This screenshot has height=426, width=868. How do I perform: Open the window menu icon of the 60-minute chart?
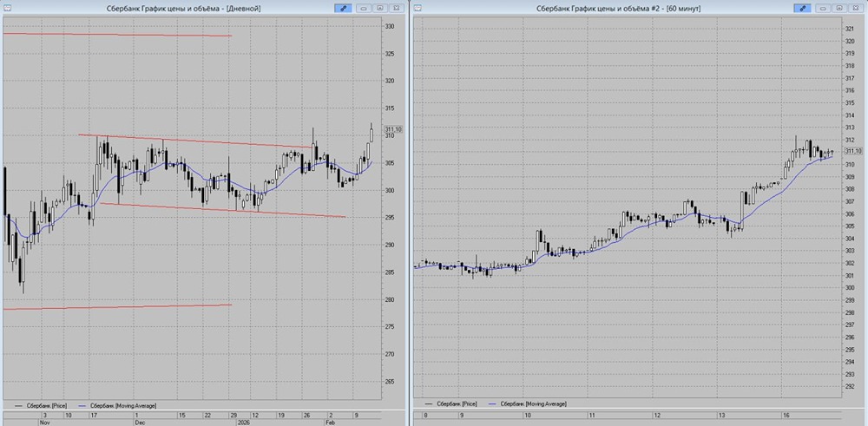(418, 9)
